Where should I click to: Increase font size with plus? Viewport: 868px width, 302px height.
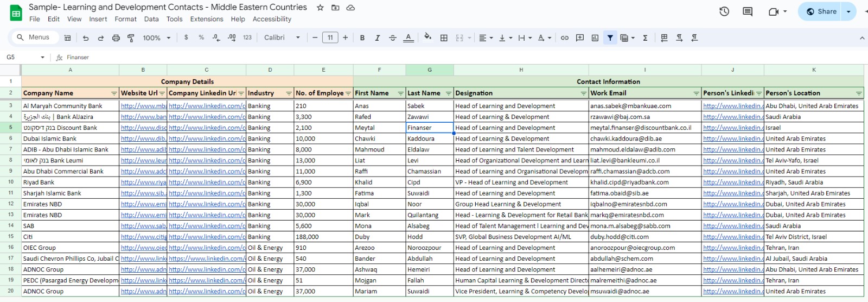click(345, 37)
